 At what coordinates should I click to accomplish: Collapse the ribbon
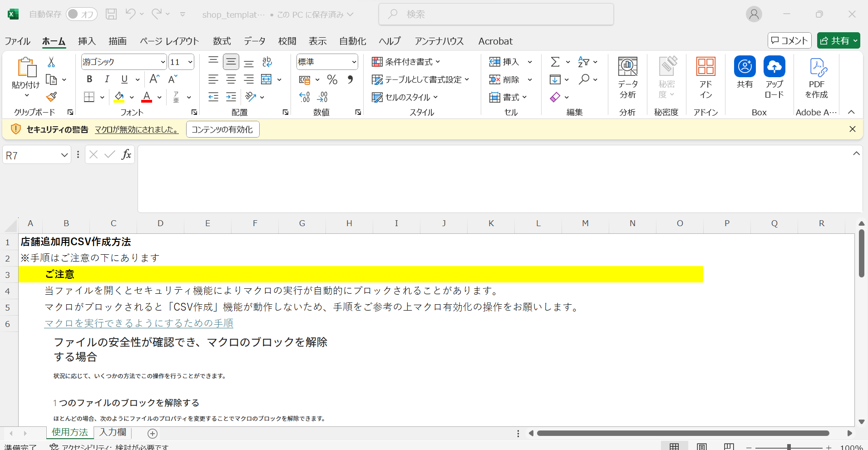851,112
